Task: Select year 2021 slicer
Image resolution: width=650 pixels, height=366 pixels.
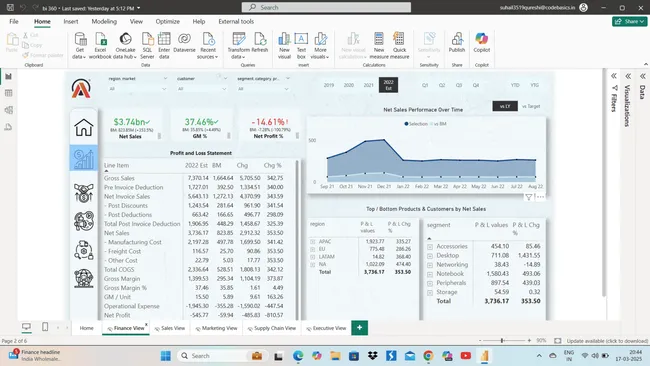Action: pyautogui.click(x=369, y=85)
